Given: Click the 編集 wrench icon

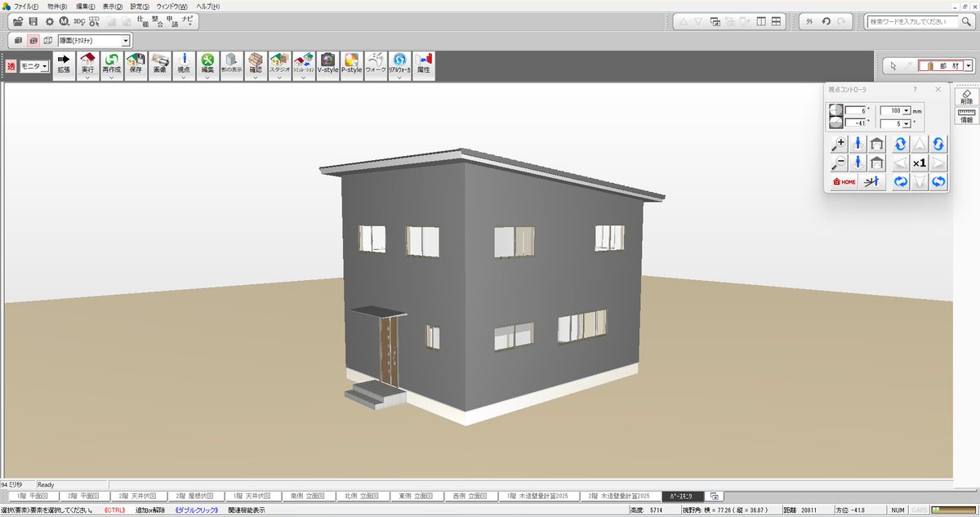Looking at the screenshot, I should [207, 64].
